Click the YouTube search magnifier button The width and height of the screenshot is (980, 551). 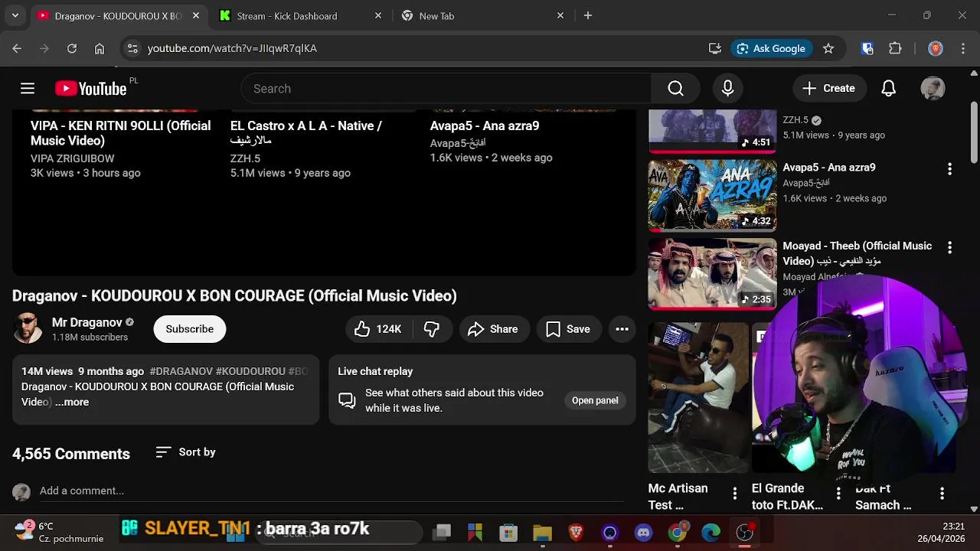pyautogui.click(x=675, y=89)
